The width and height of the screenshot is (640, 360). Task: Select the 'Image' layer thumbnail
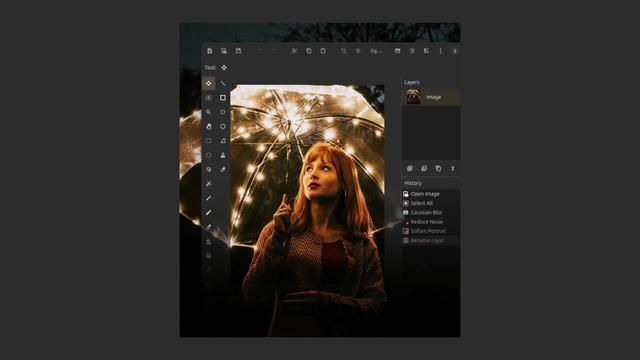click(413, 97)
